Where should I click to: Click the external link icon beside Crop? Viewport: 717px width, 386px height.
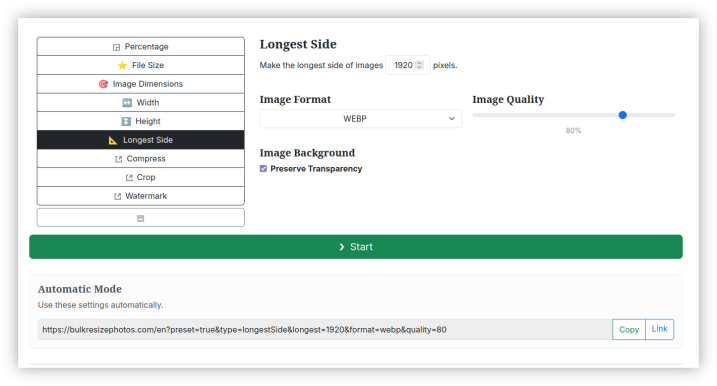click(129, 177)
